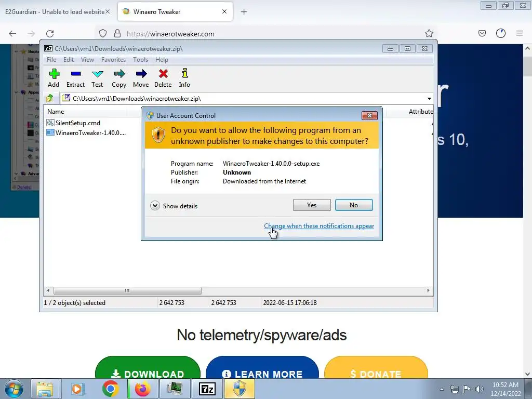This screenshot has height=399, width=532.
Task: Click the yellow DONATE button
Action: coord(376,367)
